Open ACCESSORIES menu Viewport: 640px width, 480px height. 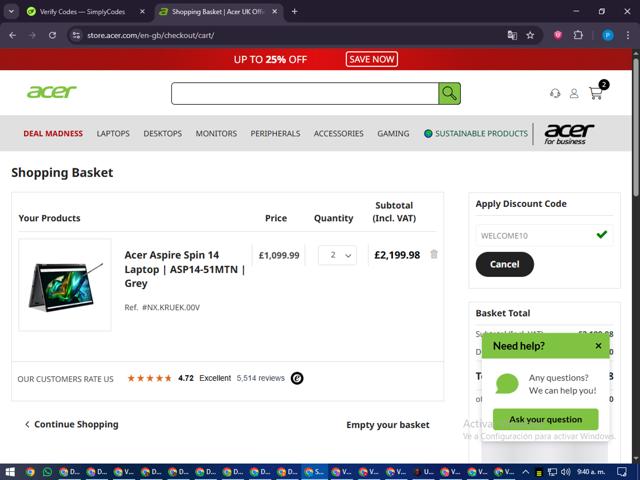[x=339, y=133]
